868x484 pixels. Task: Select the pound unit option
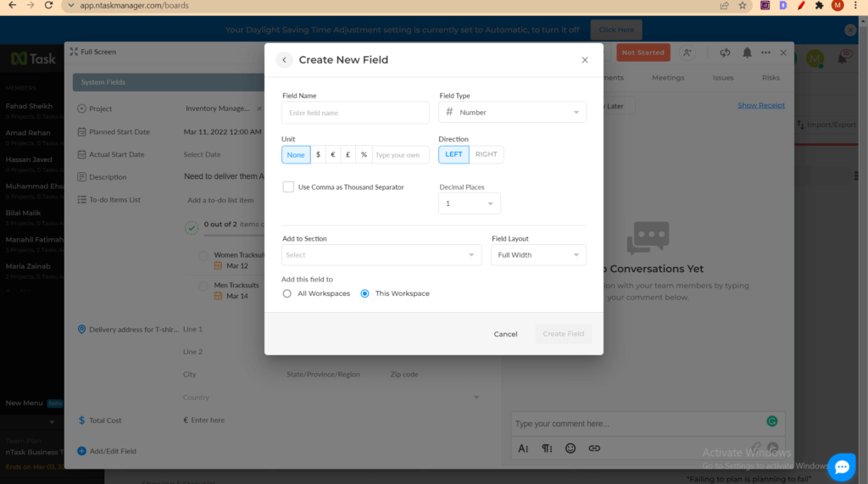tap(348, 154)
